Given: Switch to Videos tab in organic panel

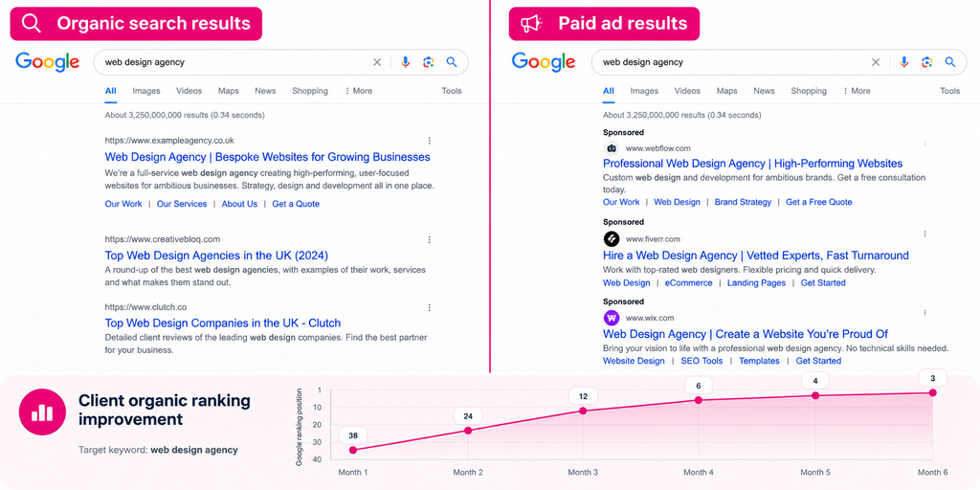Looking at the screenshot, I should (x=189, y=91).
